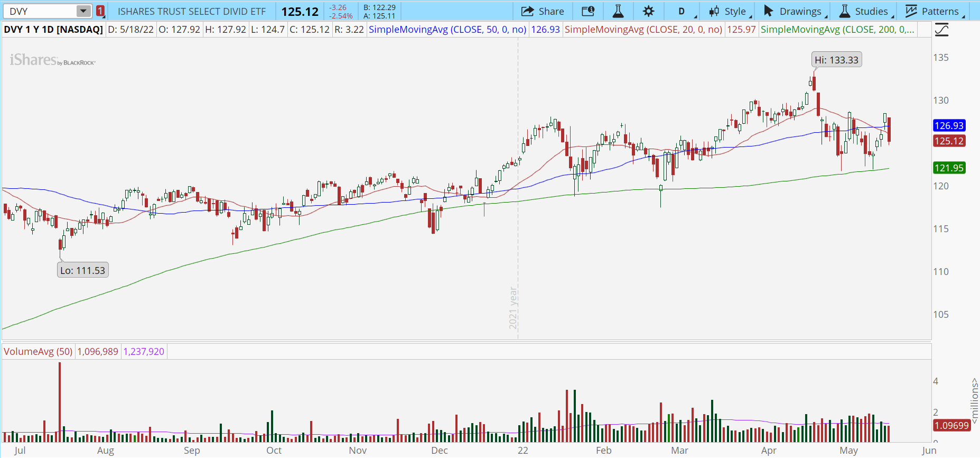Click the red 125.12 bubble on price axis

tap(949, 141)
